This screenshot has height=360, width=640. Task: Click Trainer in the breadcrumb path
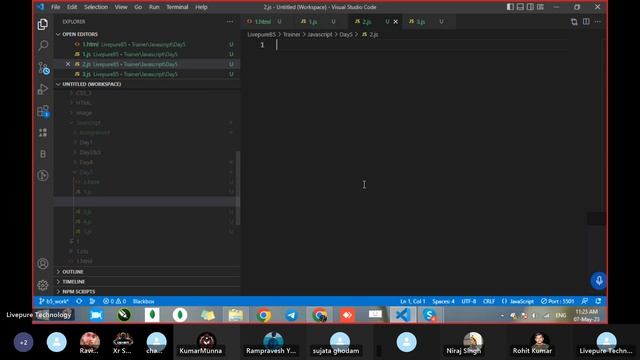291,35
